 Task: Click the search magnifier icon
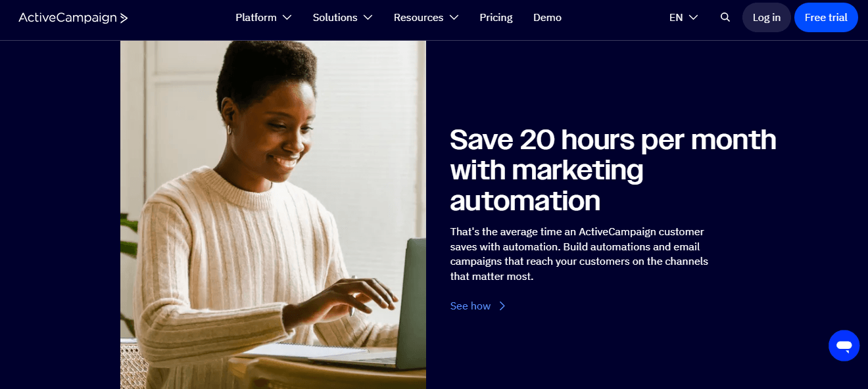[725, 18]
